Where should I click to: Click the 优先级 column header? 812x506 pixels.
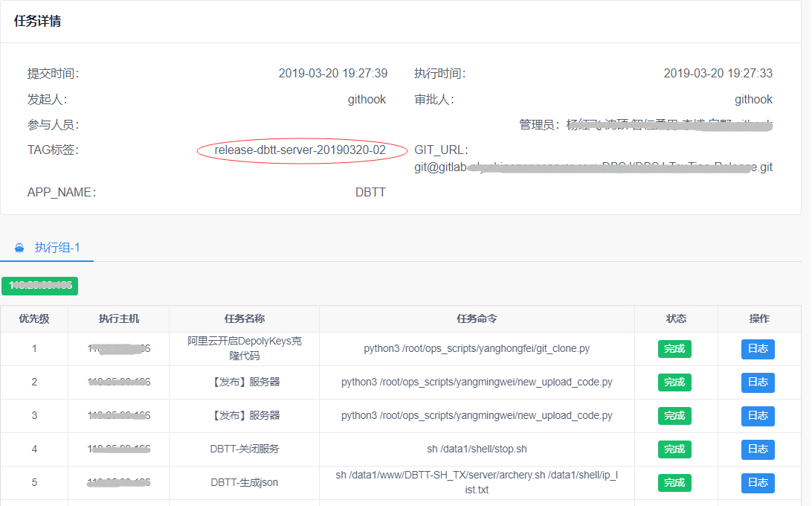[34, 318]
